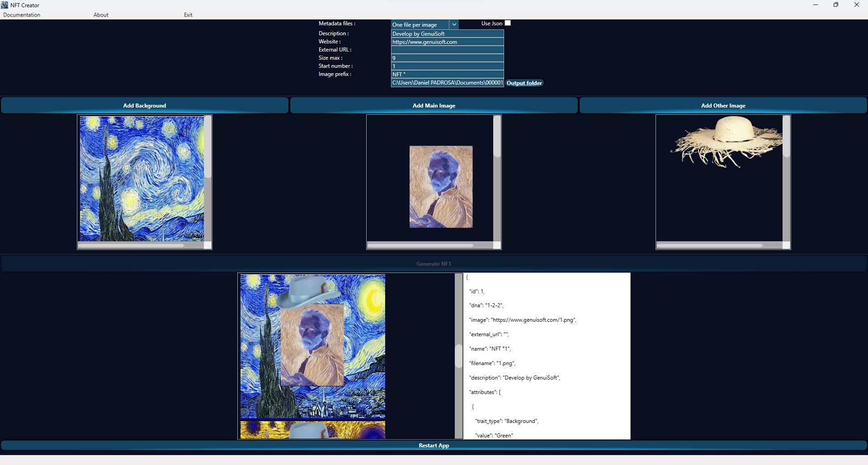Click the Size max input field

coord(447,58)
